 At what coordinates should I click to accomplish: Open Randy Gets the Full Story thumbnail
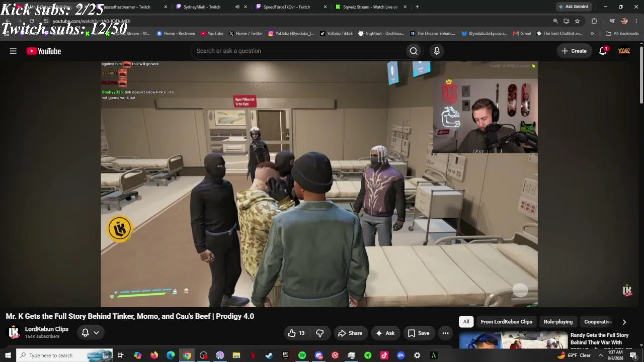pos(513,340)
